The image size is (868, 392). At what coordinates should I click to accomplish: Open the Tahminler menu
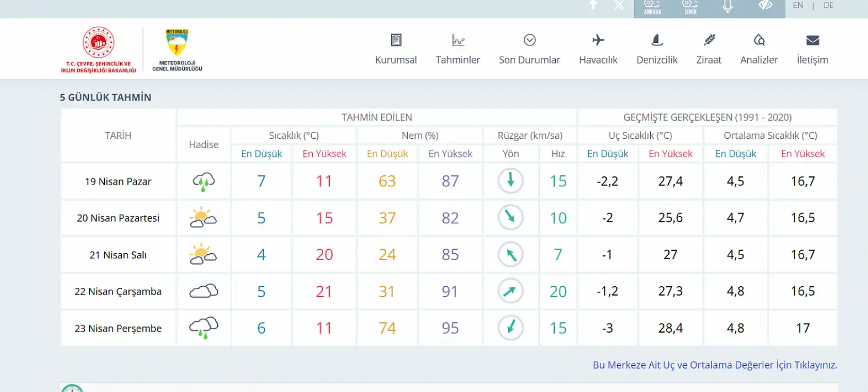click(458, 50)
